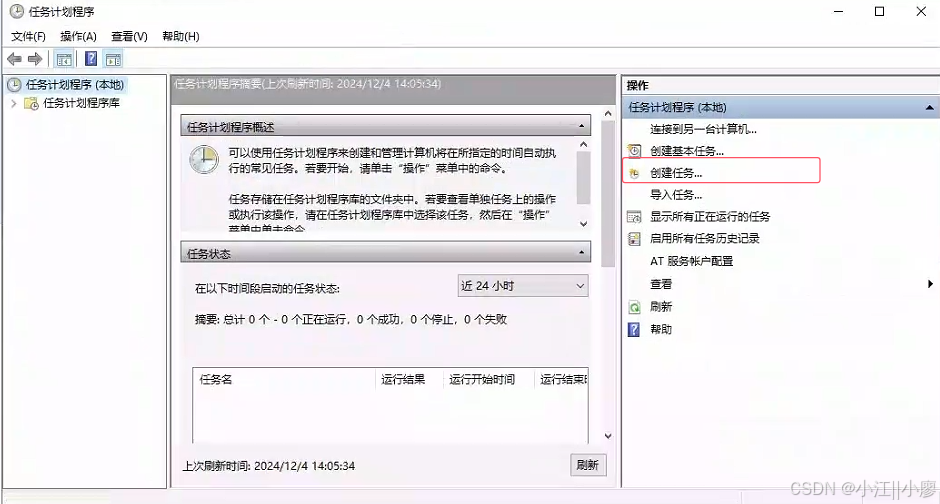Image resolution: width=940 pixels, height=504 pixels.
Task: Open the 操作(A) menu
Action: tap(79, 37)
